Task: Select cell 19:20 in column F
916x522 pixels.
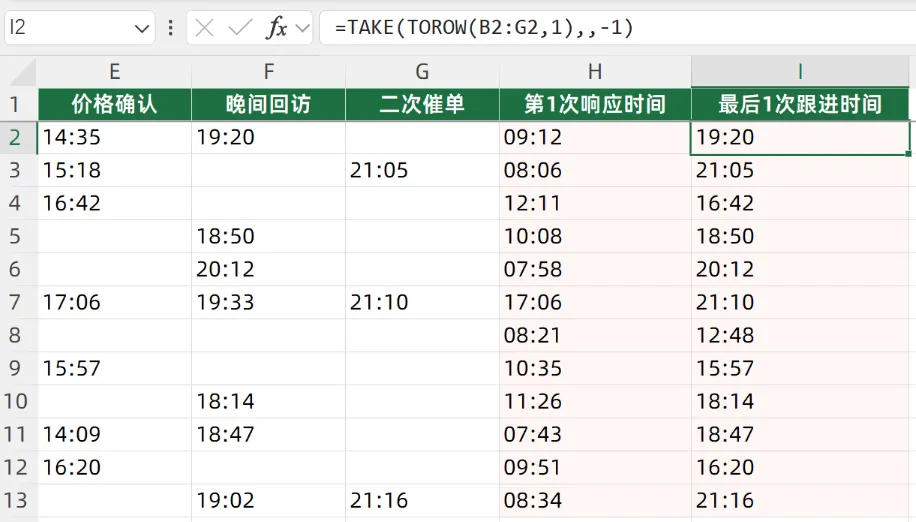Action: coord(268,138)
